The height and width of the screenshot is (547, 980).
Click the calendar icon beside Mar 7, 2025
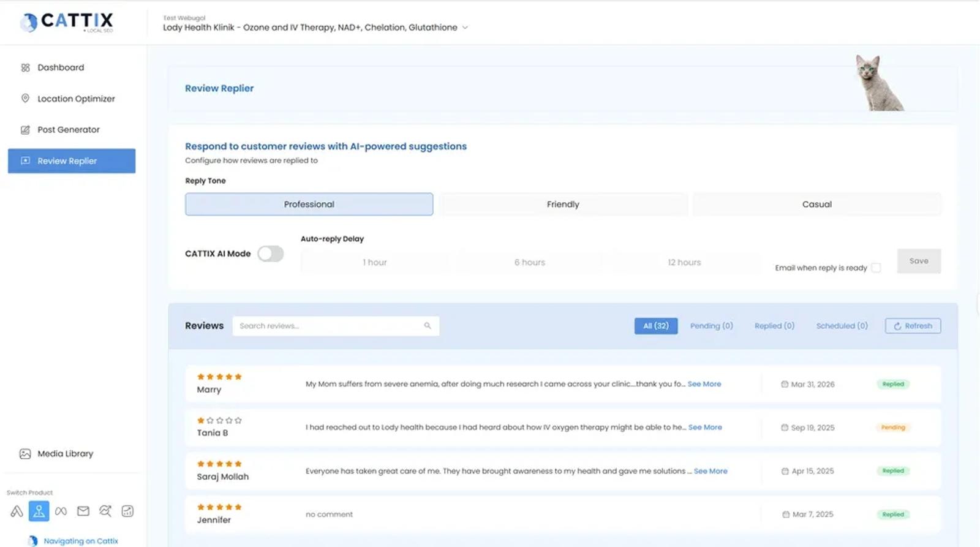tap(786, 515)
